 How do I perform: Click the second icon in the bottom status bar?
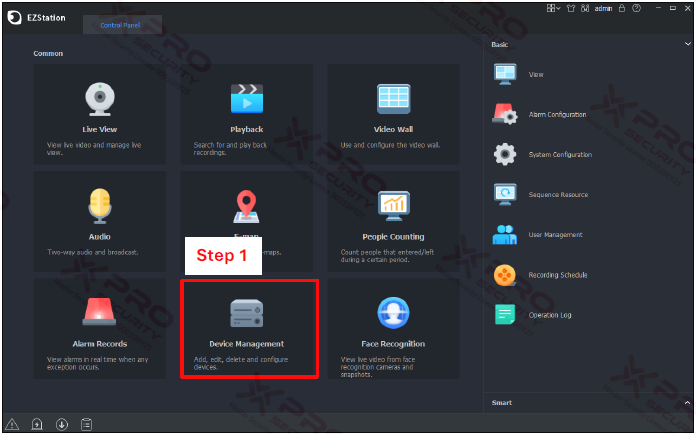pyautogui.click(x=37, y=424)
